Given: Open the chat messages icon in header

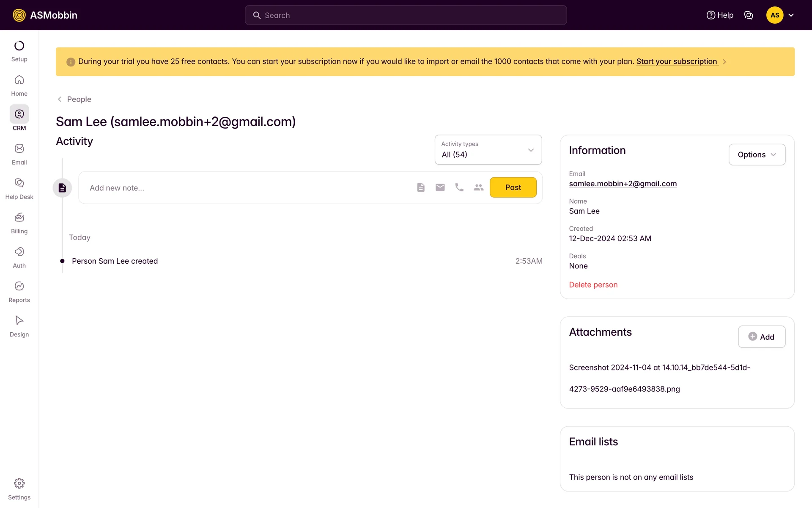Looking at the screenshot, I should pyautogui.click(x=748, y=15).
